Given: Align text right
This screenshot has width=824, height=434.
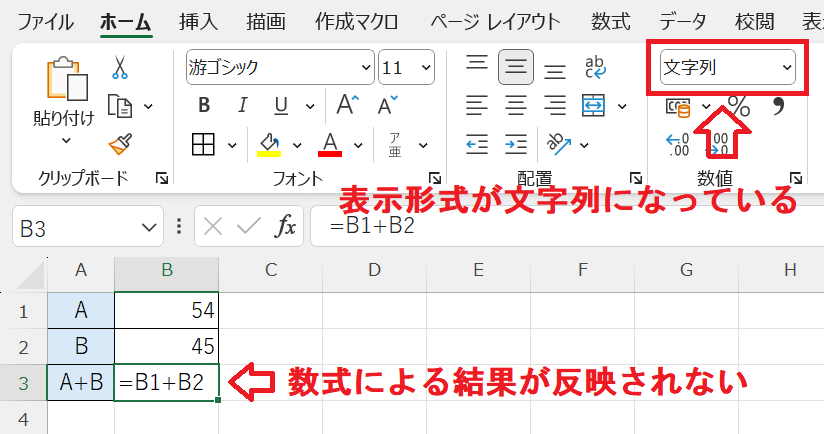Looking at the screenshot, I should 555,106.
